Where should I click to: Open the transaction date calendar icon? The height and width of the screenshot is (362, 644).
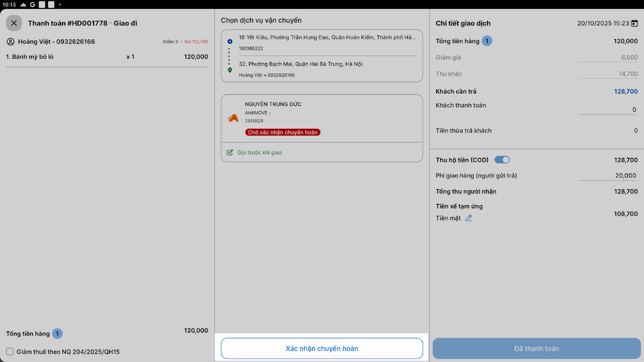tap(635, 23)
